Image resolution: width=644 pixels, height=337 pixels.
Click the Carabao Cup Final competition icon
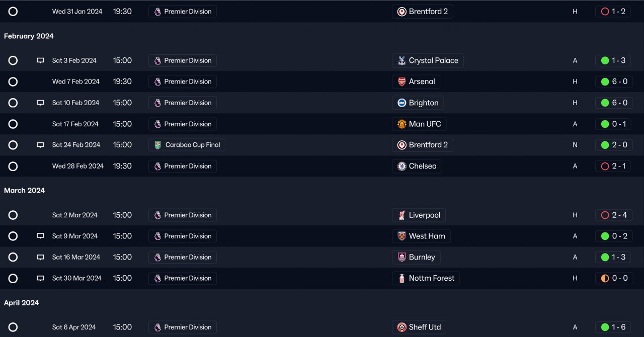pos(158,145)
